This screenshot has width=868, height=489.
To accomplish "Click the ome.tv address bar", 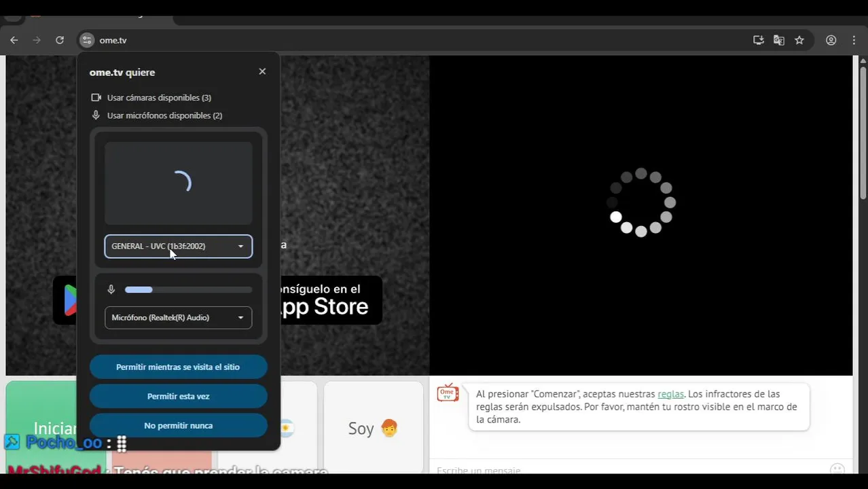I will click(421, 40).
